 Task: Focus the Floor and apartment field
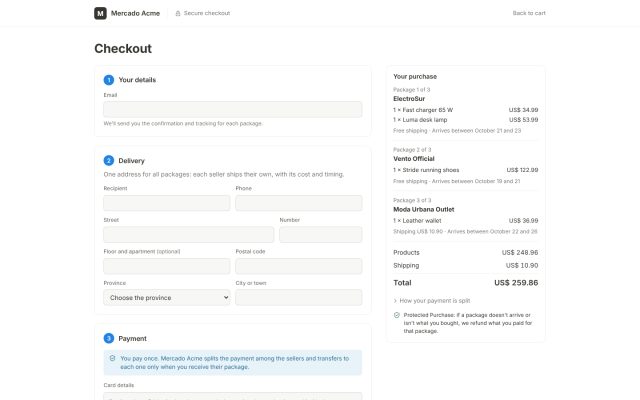click(167, 266)
